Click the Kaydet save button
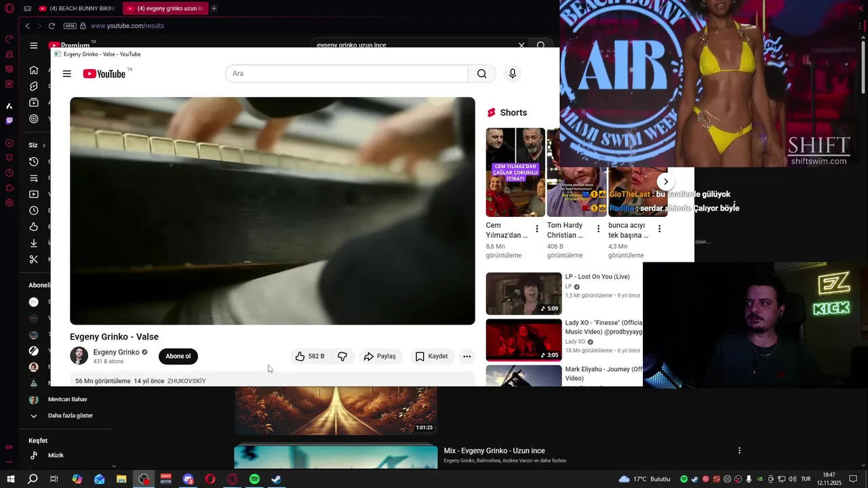 431,356
